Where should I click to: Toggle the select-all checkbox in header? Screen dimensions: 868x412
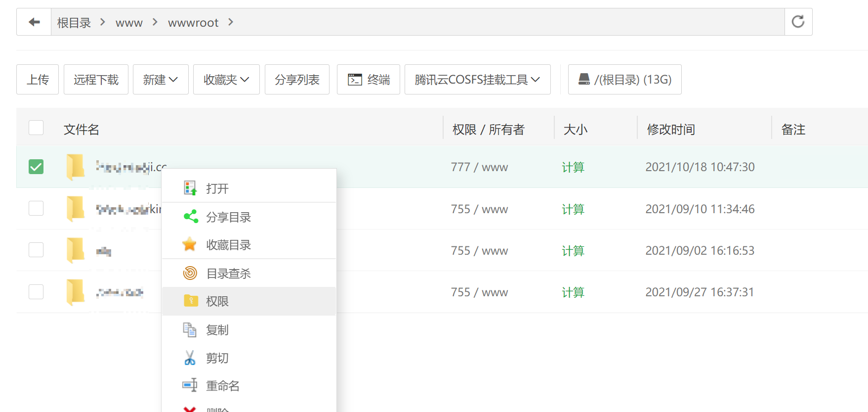(x=36, y=128)
